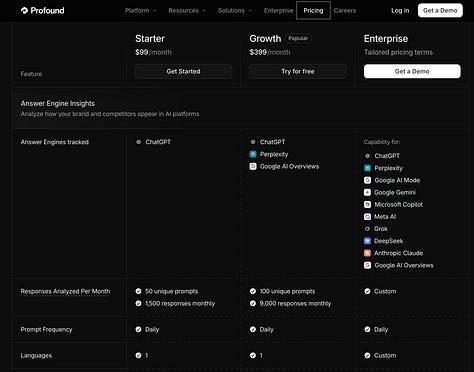The width and height of the screenshot is (474, 372).
Task: Click Tailored pricing terms text
Action: pyautogui.click(x=398, y=52)
